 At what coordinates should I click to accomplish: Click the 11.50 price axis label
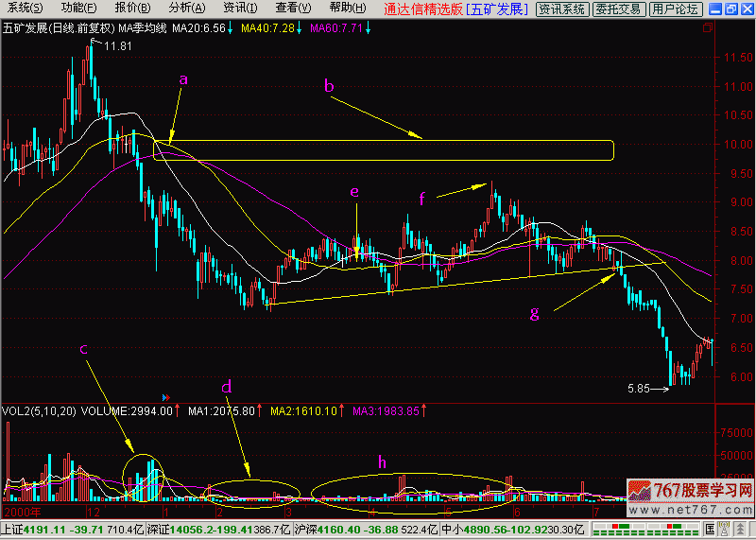pos(739,58)
